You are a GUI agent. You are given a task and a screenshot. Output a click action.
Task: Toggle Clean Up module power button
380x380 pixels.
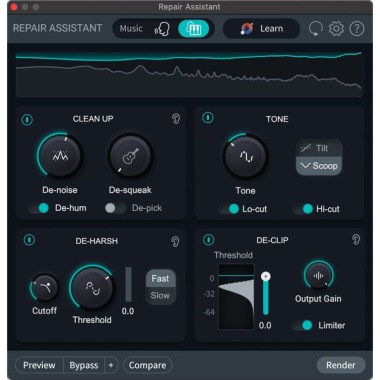click(27, 119)
